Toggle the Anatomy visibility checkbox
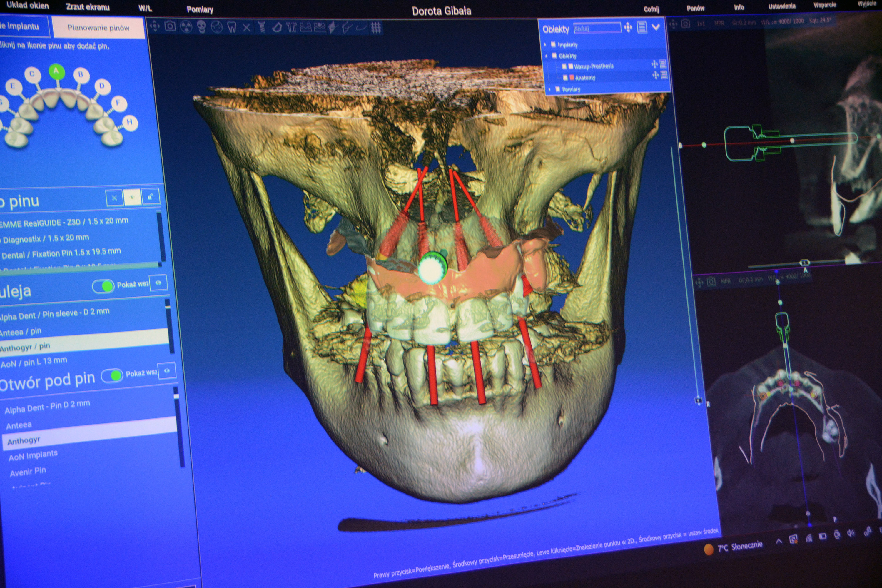This screenshot has width=882, height=588. click(x=565, y=78)
